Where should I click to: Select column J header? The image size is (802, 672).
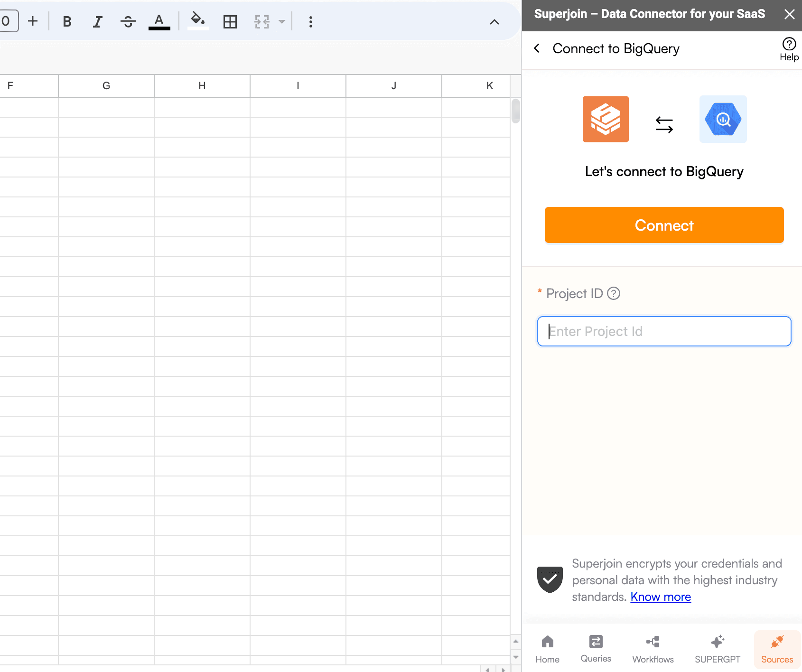[394, 86]
